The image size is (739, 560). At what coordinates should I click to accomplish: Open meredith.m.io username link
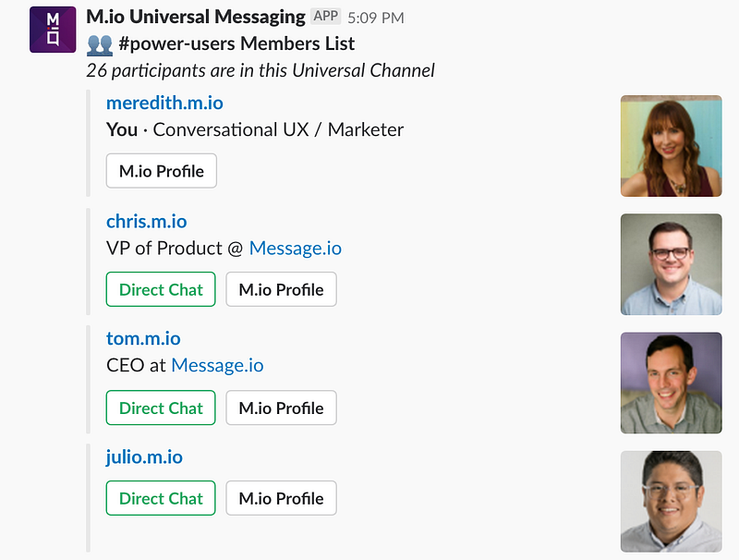[164, 103]
